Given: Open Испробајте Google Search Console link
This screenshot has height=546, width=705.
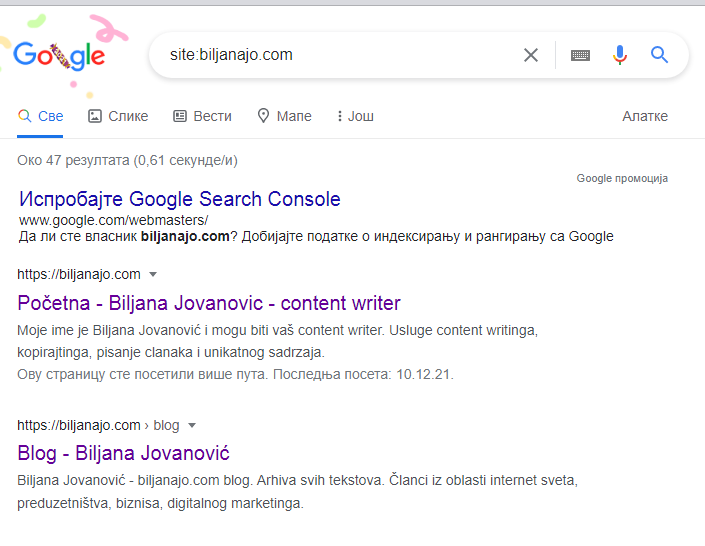Looking at the screenshot, I should (180, 199).
